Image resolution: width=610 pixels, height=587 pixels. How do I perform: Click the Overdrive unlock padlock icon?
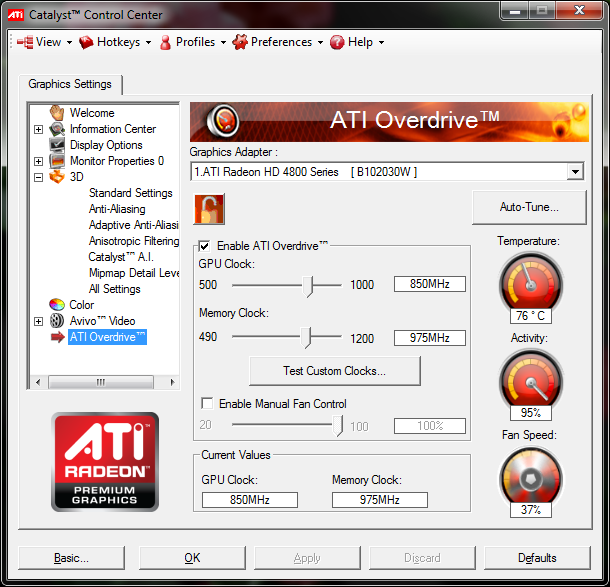(209, 209)
